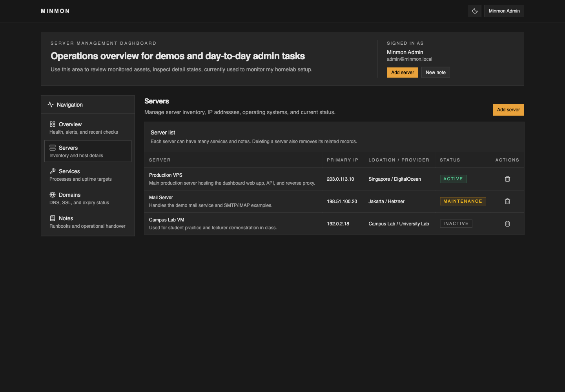Click the Singapore / DigitalOcean location cell
The height and width of the screenshot is (392, 565).
395,179
